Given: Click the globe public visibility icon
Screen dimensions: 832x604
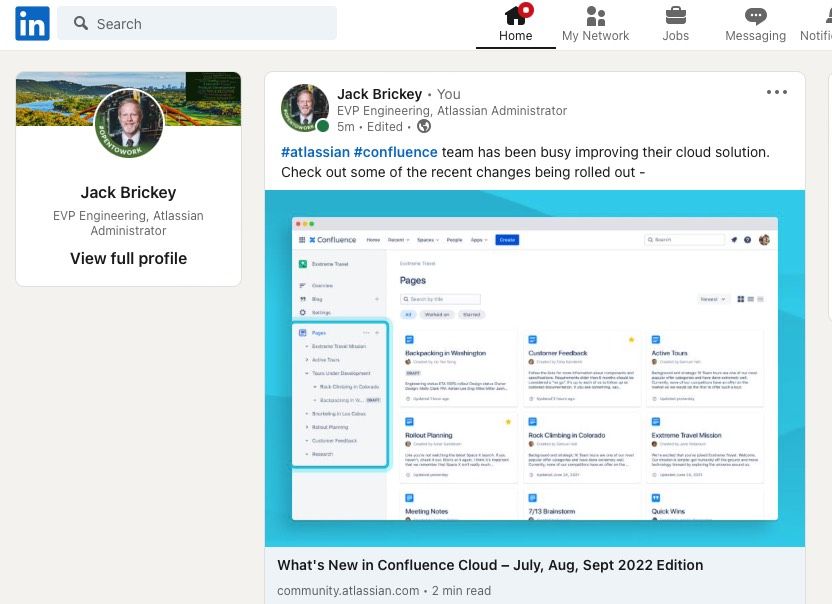Looking at the screenshot, I should coord(424,126).
